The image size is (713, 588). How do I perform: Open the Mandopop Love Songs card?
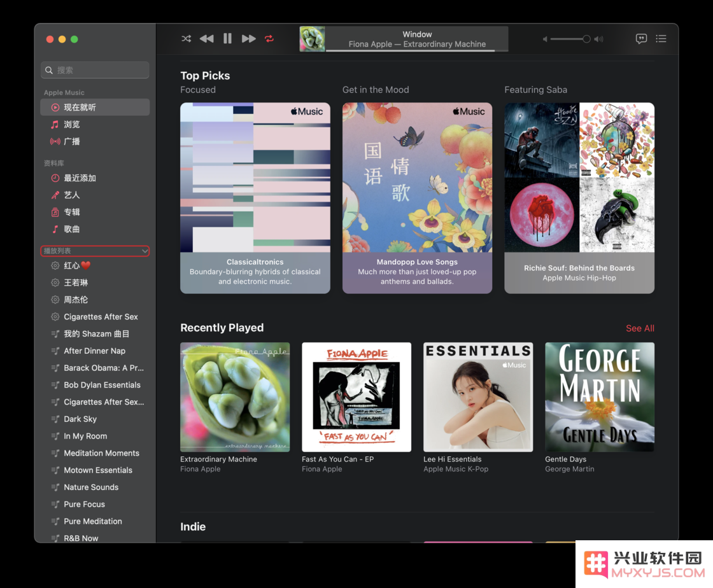coord(417,198)
